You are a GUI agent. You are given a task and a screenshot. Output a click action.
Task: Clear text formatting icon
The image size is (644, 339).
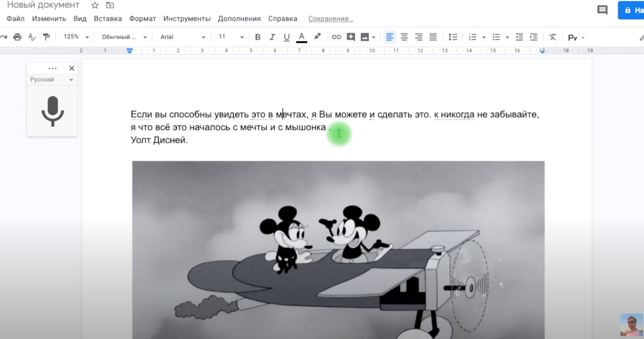(553, 38)
